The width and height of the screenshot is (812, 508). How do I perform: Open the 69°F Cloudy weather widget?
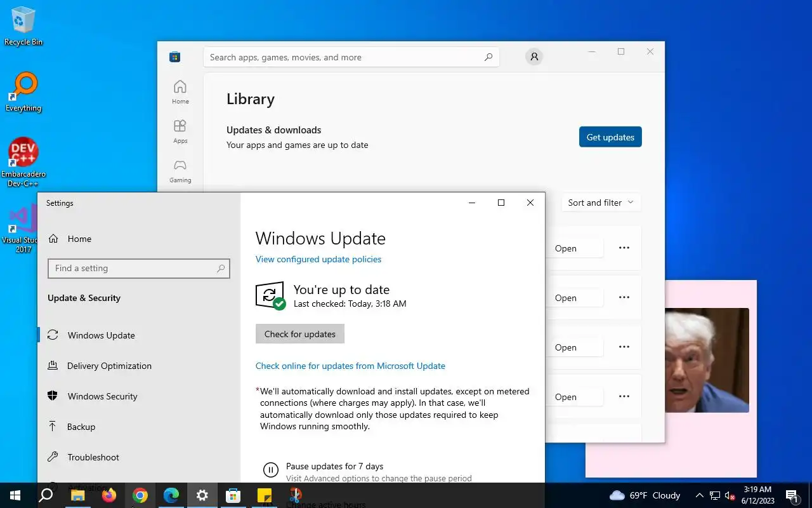645,495
